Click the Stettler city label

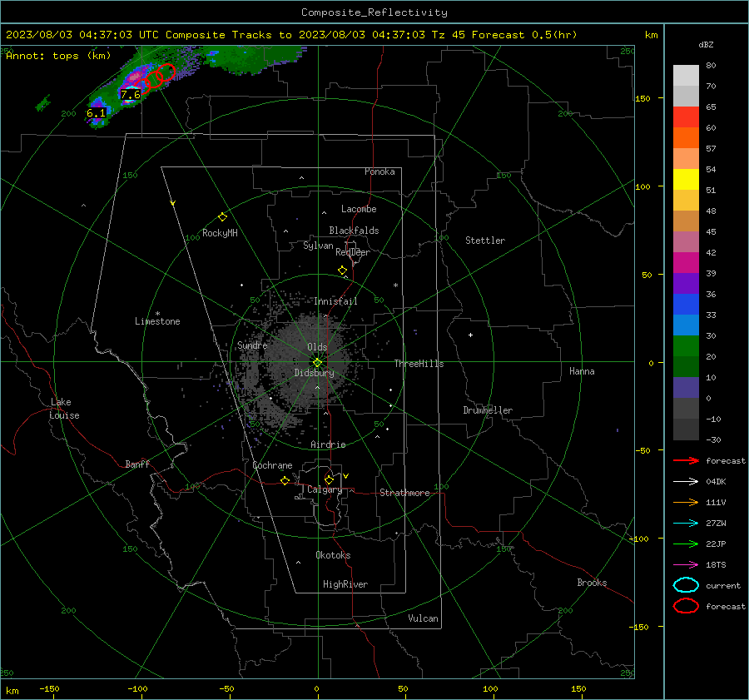click(485, 241)
